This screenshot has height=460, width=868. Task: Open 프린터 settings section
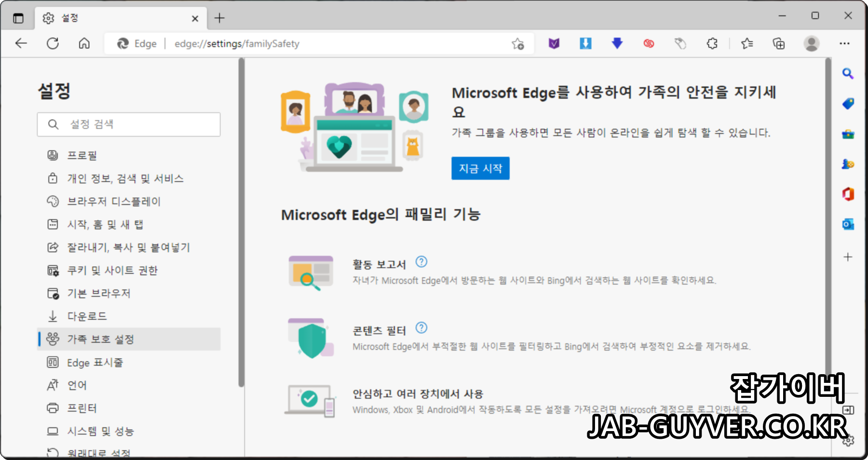point(129,408)
